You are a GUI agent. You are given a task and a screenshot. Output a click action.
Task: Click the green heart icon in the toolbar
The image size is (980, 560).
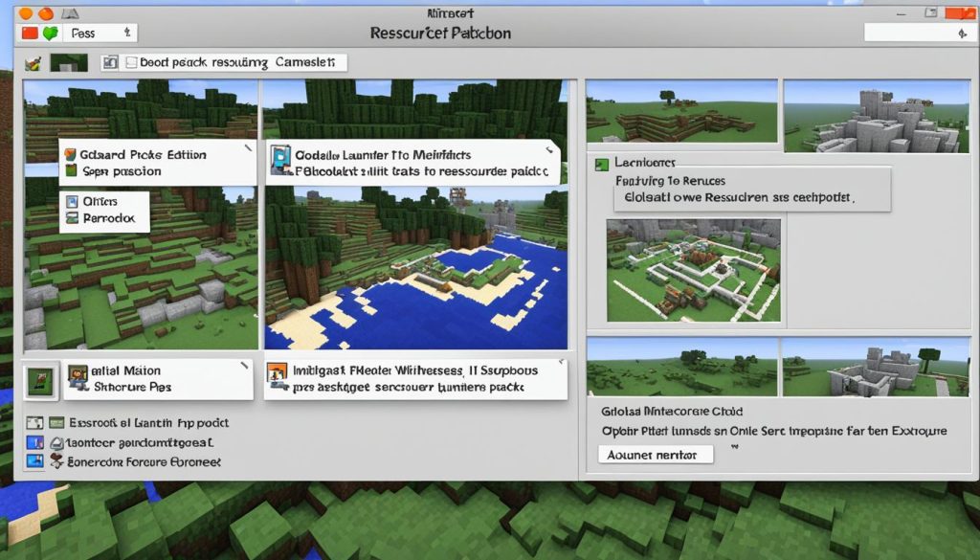[x=50, y=32]
